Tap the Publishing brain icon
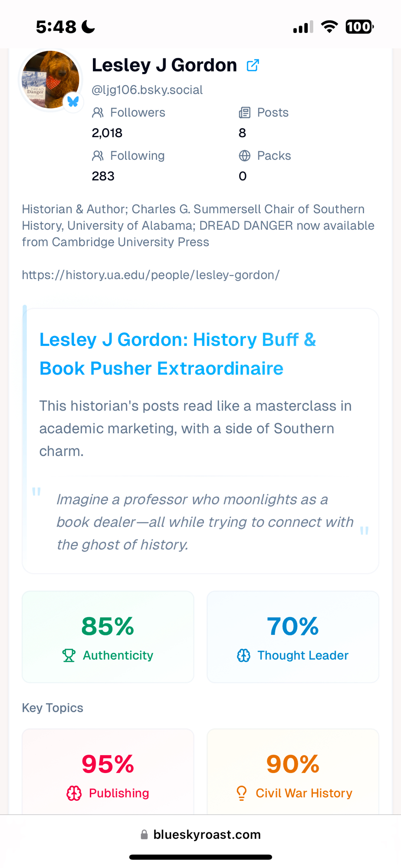 coord(74,793)
